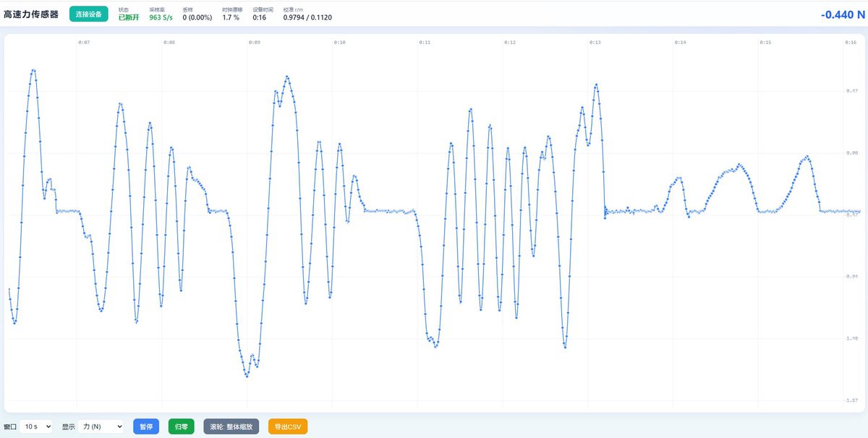Open the 显示 dropdown showing 力 (N)
Image resolution: width=868 pixels, height=438 pixels.
pos(101,427)
